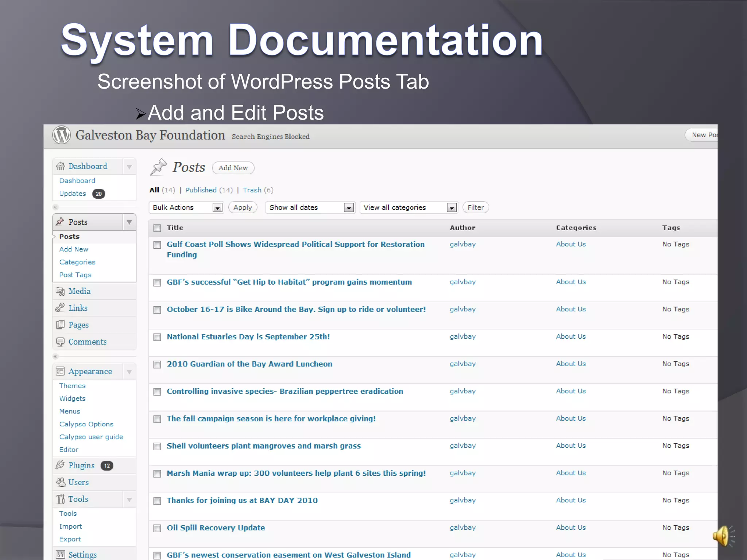747x560 pixels.
Task: Open Calypso Options under Appearance
Action: click(86, 424)
